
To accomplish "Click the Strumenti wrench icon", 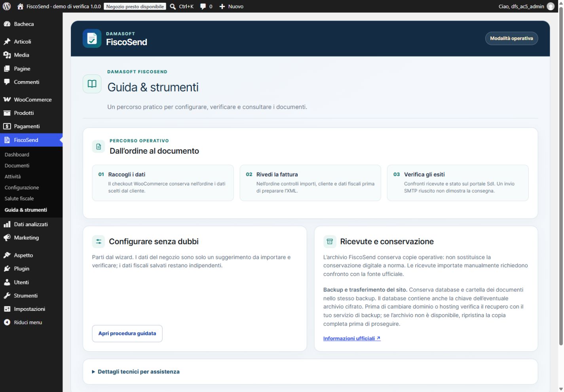I will 7,296.
